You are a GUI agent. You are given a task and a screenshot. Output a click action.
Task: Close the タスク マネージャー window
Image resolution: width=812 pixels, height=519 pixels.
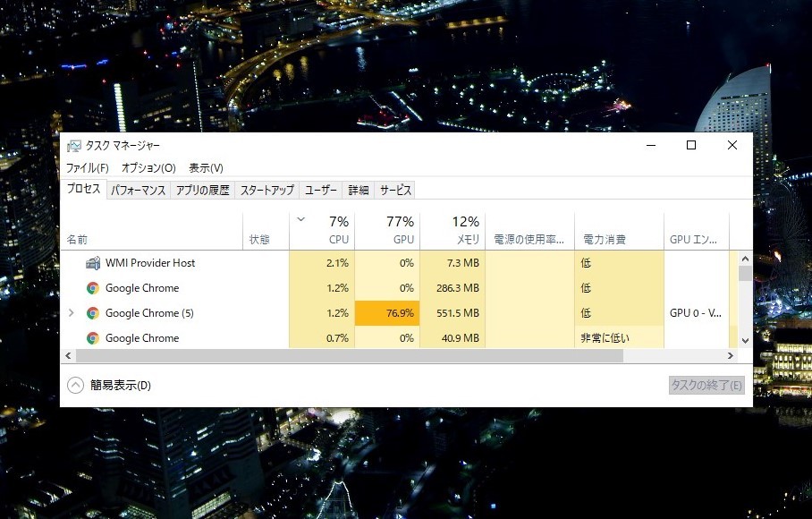(732, 146)
